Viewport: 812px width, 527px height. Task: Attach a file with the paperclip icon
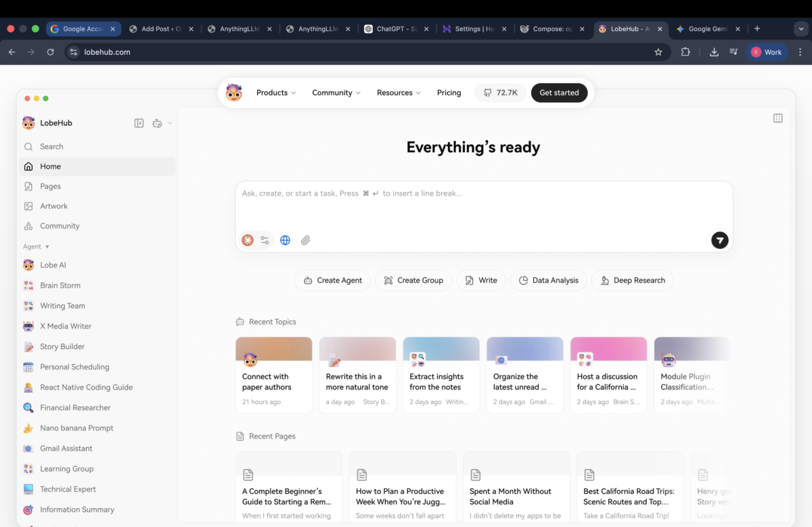pyautogui.click(x=305, y=240)
